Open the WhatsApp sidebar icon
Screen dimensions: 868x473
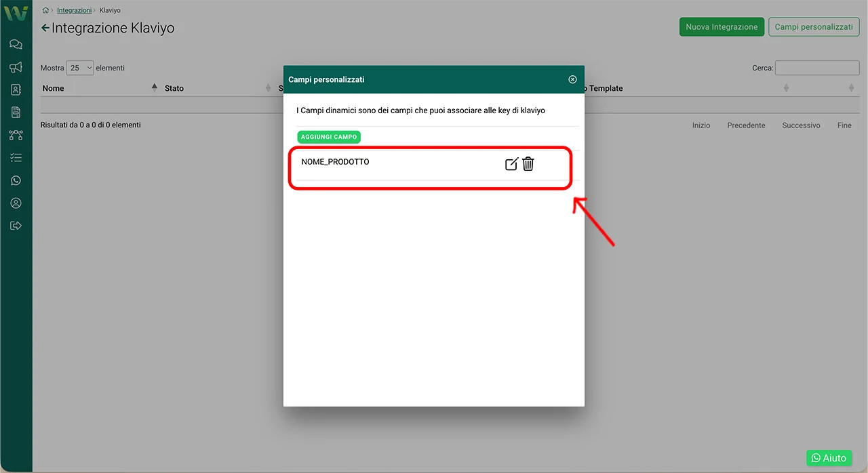click(16, 180)
